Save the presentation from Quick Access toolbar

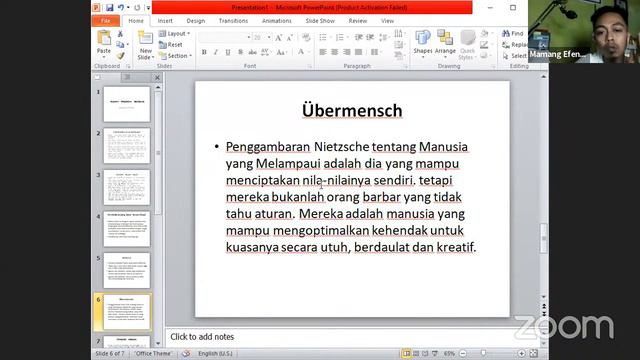pyautogui.click(x=109, y=8)
